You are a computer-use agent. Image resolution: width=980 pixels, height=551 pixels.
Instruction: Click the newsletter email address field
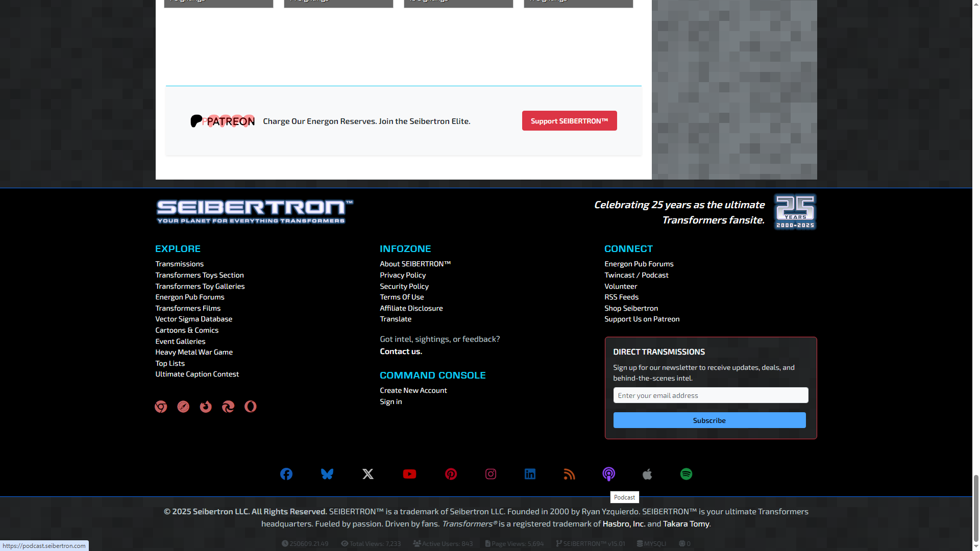(710, 395)
